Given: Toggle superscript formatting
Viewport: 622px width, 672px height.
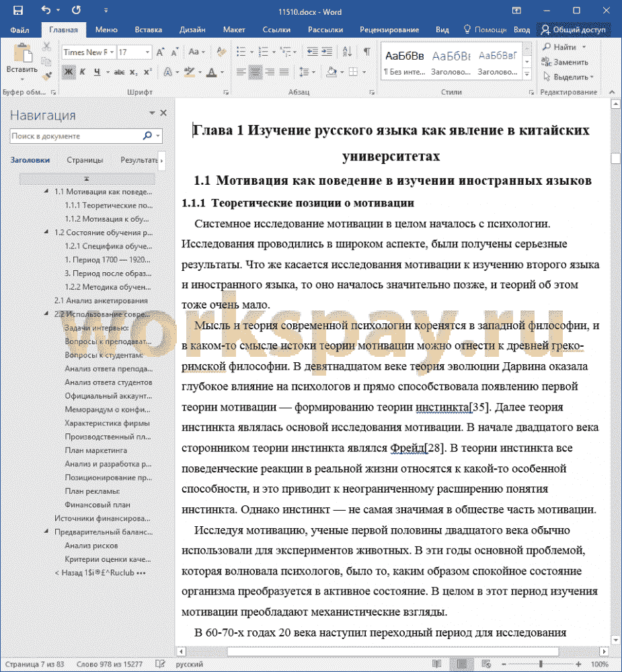Looking at the screenshot, I should 148,72.
